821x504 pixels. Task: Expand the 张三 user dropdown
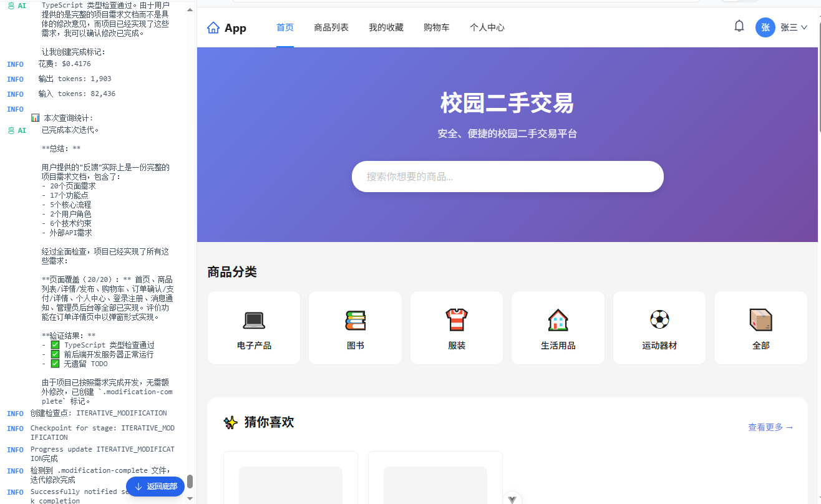(794, 27)
